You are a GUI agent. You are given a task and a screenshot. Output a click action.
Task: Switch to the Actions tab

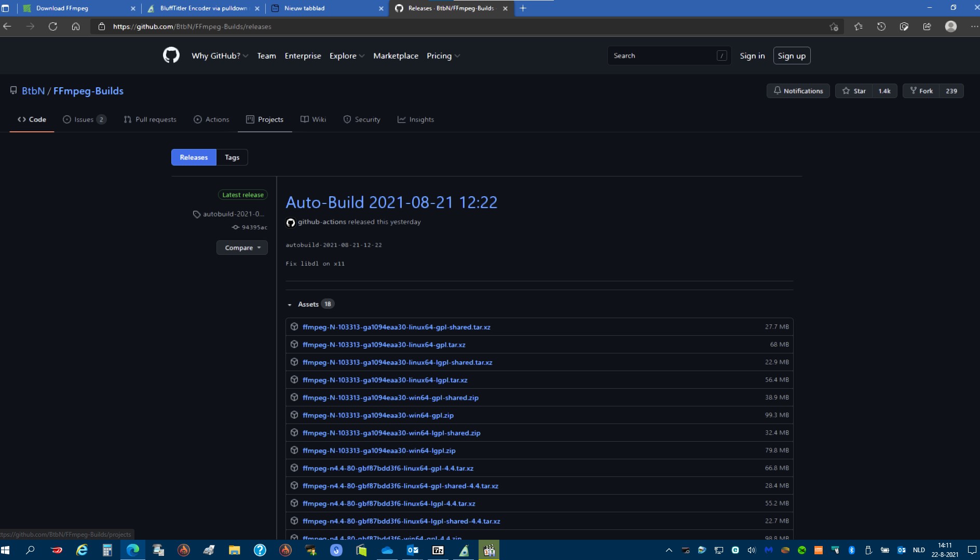coord(211,119)
